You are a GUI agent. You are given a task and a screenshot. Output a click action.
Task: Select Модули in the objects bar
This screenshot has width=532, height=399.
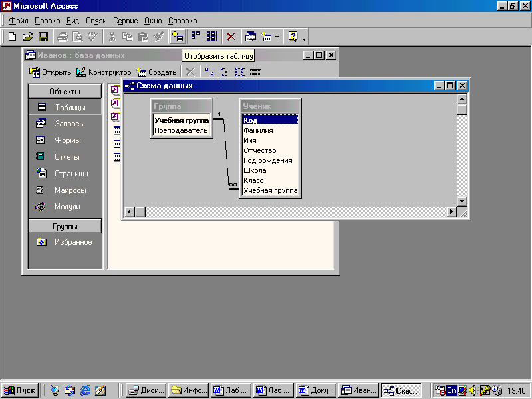pos(65,207)
